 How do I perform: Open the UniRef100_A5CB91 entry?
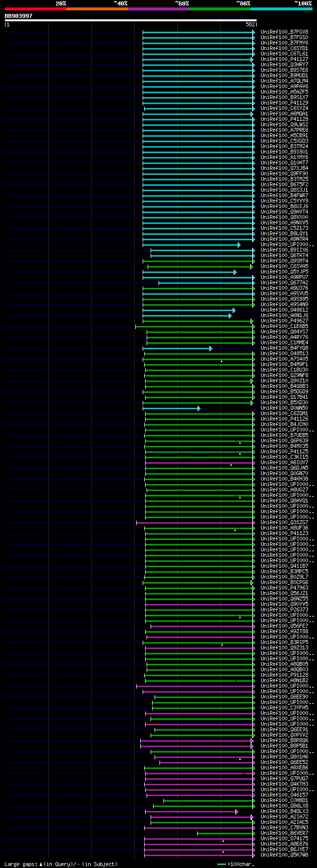click(284, 136)
